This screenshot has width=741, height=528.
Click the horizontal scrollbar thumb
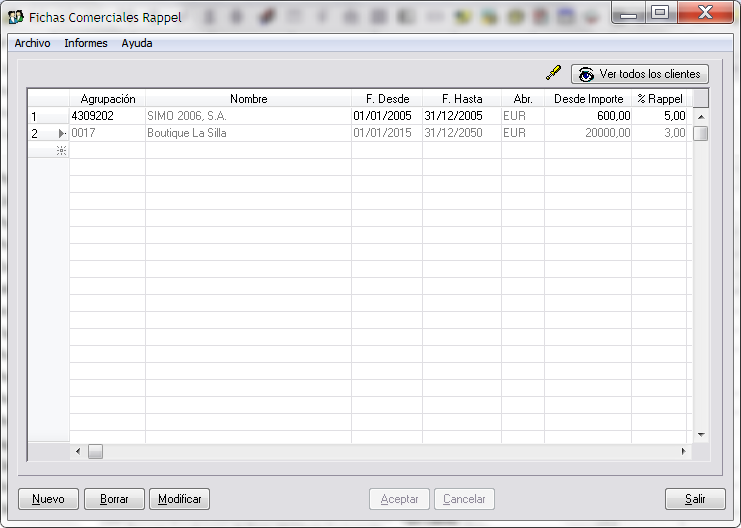click(95, 451)
